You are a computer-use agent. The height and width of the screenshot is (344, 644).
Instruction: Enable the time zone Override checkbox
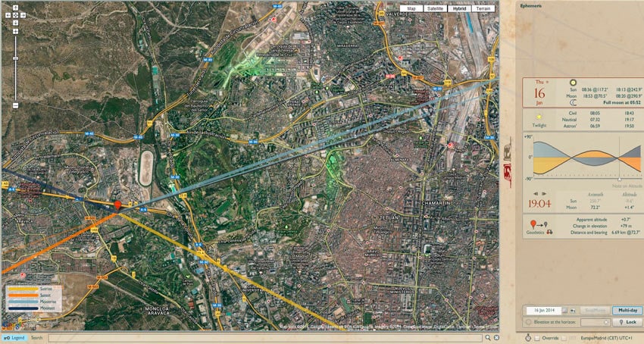(537, 338)
